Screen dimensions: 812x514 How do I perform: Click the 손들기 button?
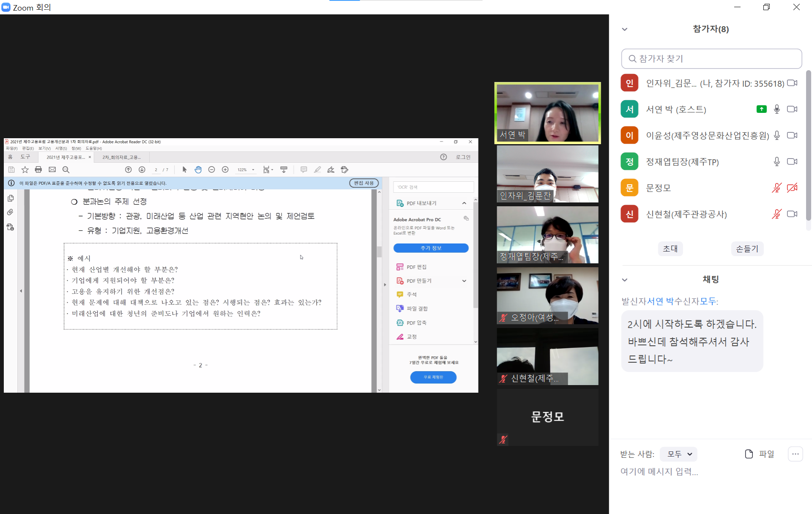tap(747, 249)
